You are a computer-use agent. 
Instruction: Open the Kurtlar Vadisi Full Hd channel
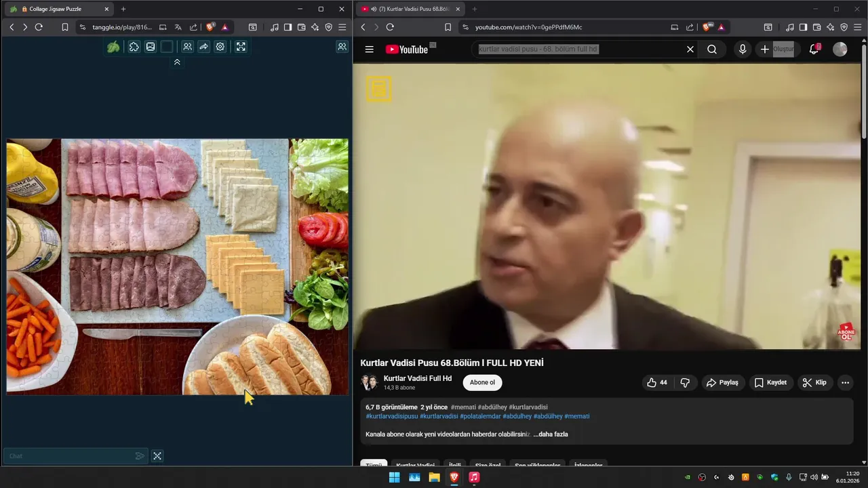418,378
